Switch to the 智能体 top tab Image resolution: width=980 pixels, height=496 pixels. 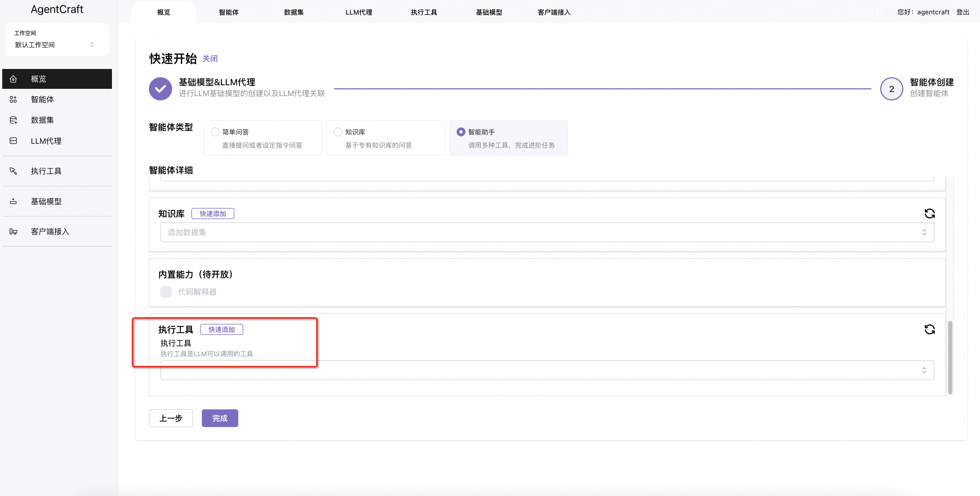tap(229, 12)
